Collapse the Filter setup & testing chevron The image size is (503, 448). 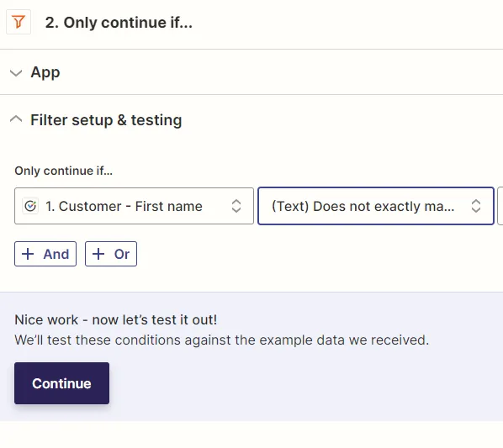pos(16,119)
